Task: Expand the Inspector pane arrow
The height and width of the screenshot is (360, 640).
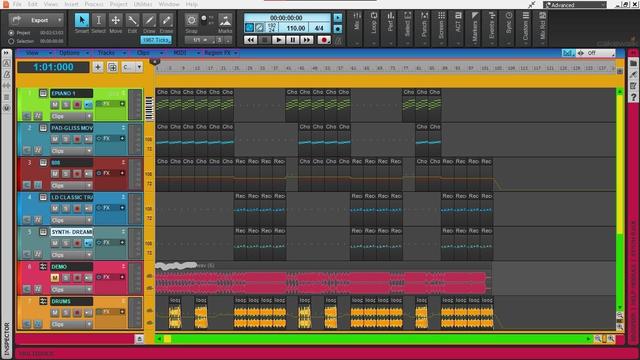Action: (7, 53)
